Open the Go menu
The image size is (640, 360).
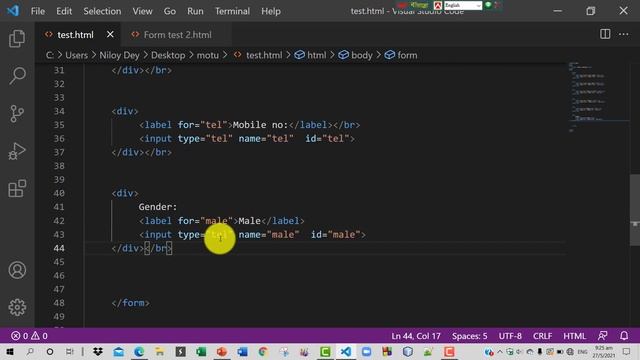pos(169,11)
